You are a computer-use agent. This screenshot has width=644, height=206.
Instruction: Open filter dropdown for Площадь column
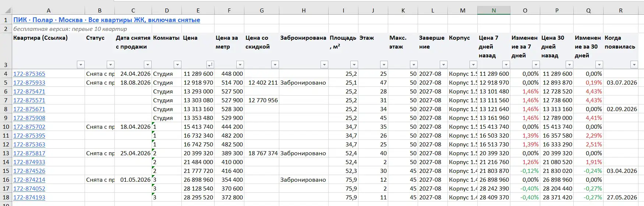point(354,65)
